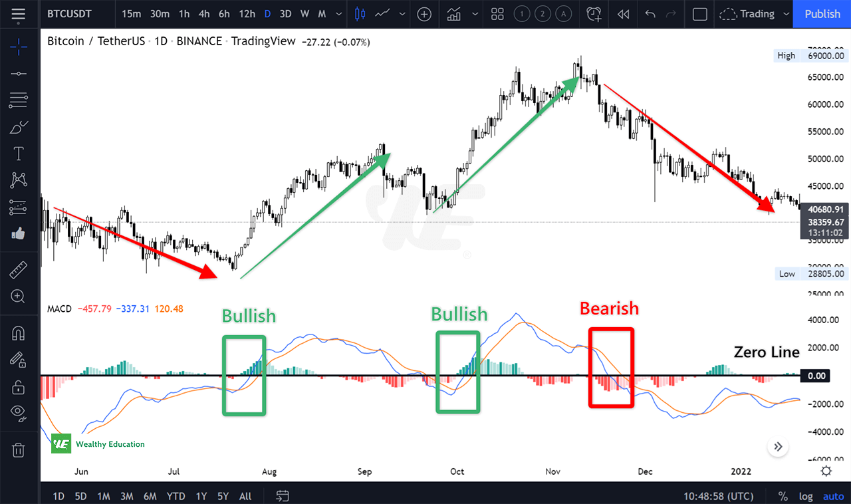Select the D daily timeframe
The width and height of the screenshot is (851, 504).
click(267, 14)
